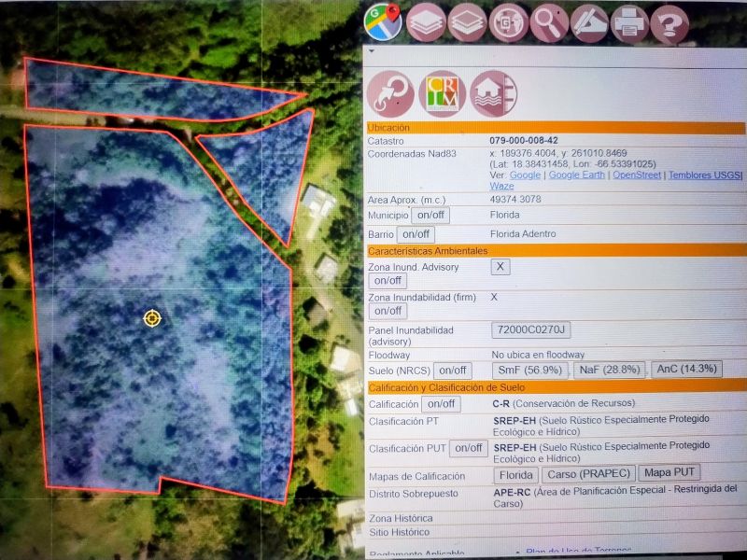
Task: Click the Carso (PRAPEC) map button
Action: pos(589,474)
